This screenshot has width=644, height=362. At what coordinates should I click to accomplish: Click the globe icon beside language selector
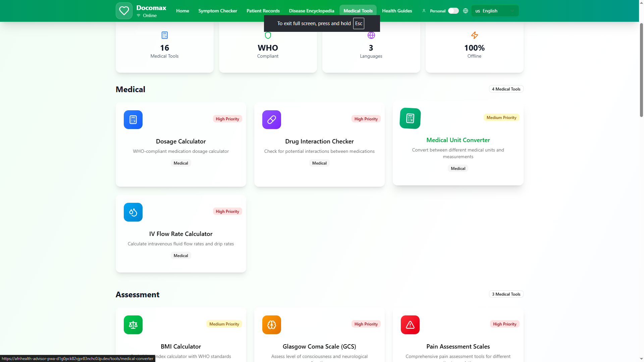coord(465,11)
